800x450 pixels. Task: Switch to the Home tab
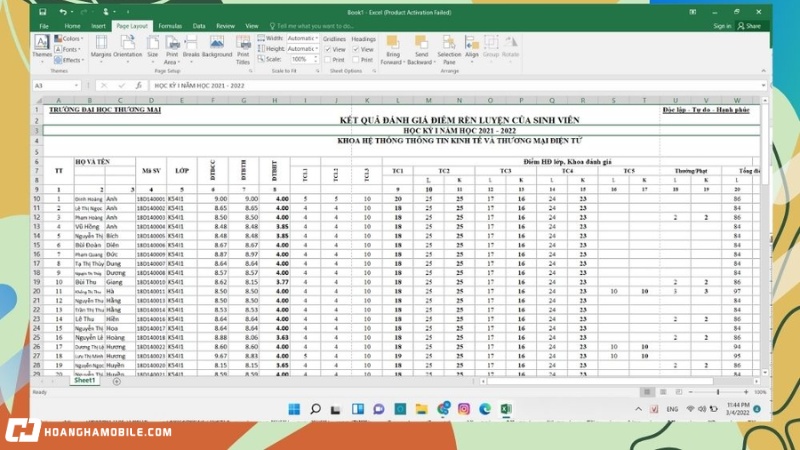72,26
